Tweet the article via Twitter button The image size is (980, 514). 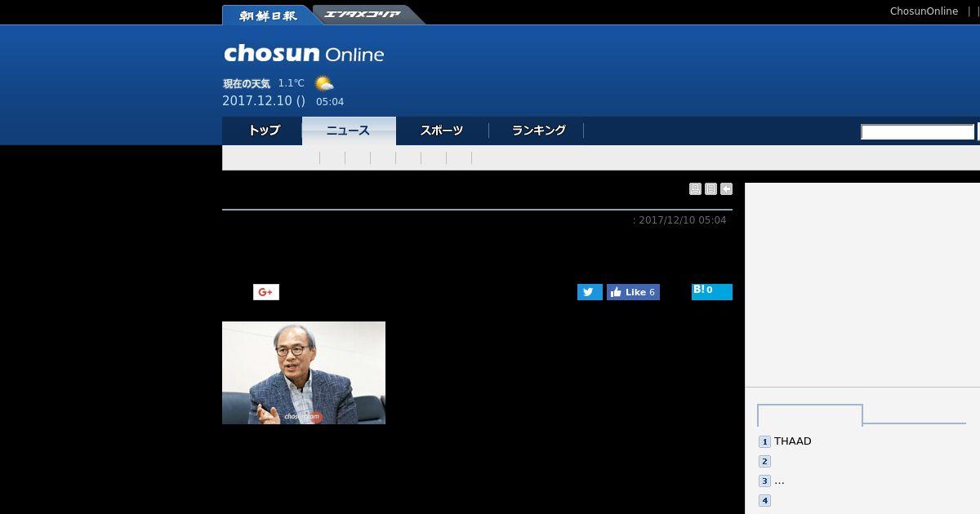pyautogui.click(x=590, y=292)
